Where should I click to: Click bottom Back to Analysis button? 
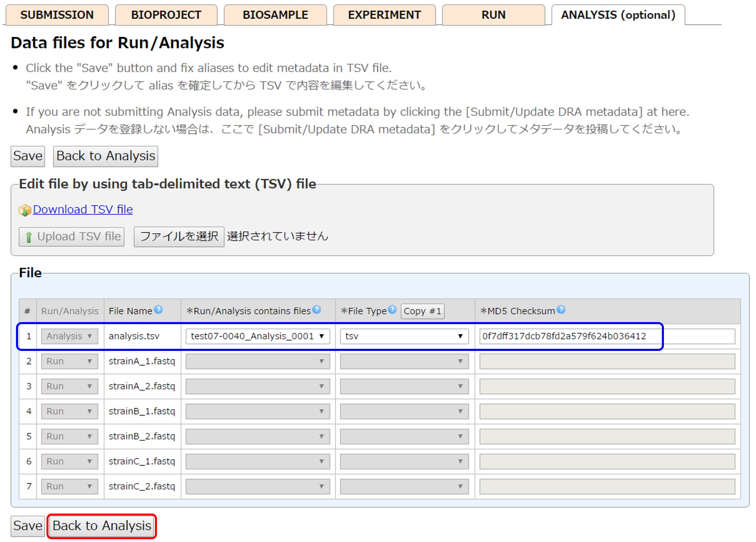102,526
